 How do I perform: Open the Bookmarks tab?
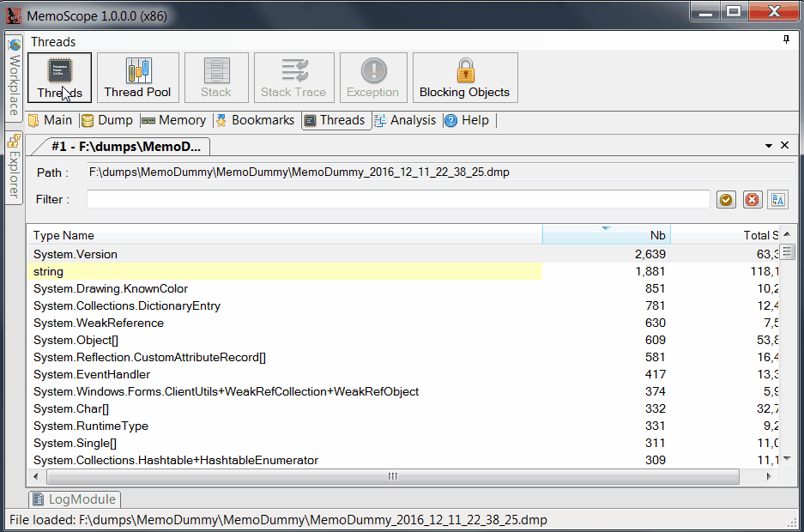(x=254, y=120)
